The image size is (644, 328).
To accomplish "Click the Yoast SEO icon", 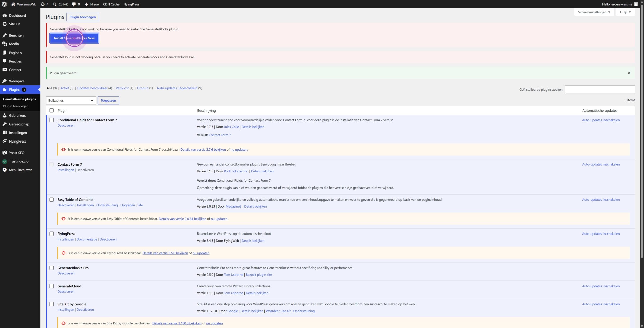I will click(5, 152).
